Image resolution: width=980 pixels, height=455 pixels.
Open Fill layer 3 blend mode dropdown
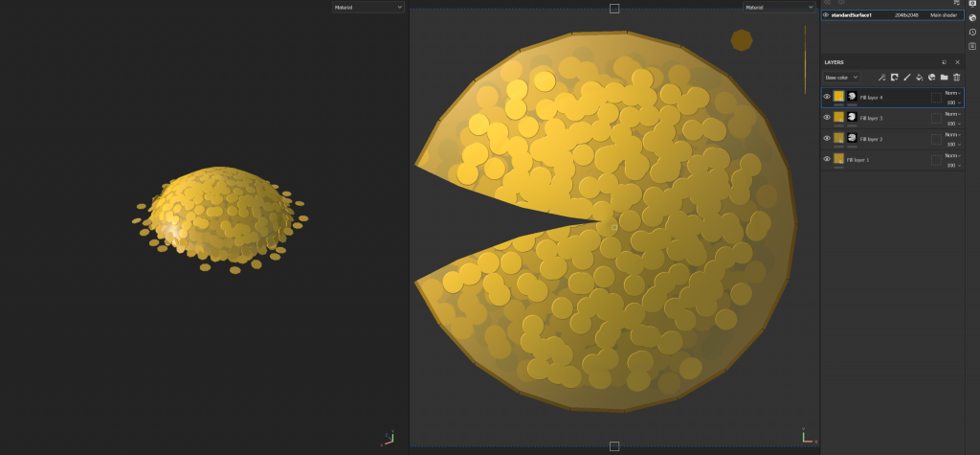953,114
